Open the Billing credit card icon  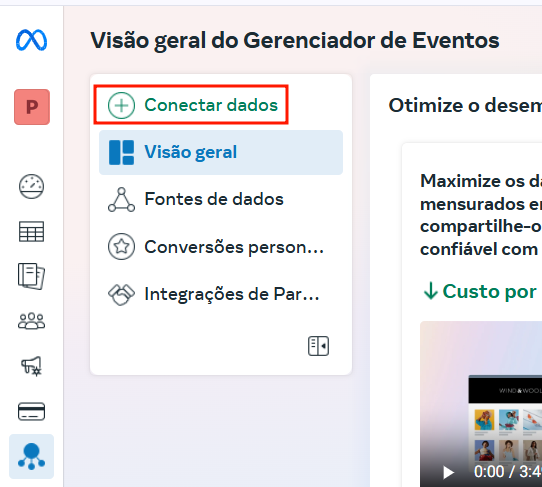point(31,411)
